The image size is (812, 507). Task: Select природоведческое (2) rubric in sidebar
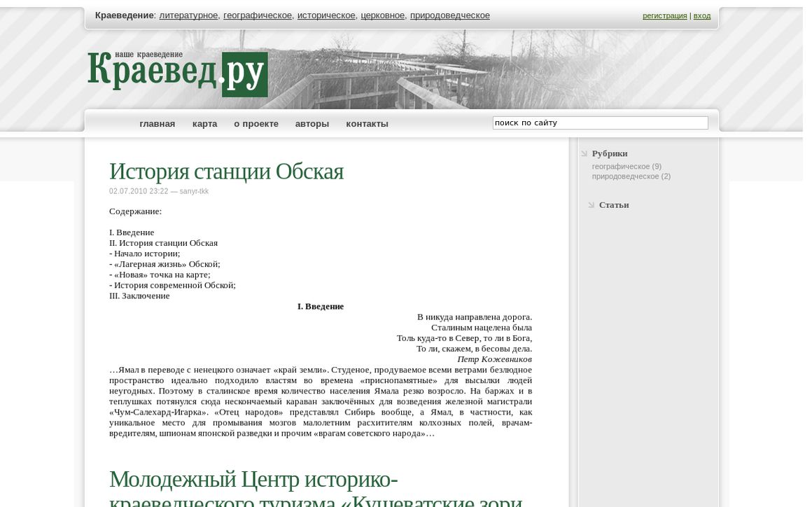point(631,176)
